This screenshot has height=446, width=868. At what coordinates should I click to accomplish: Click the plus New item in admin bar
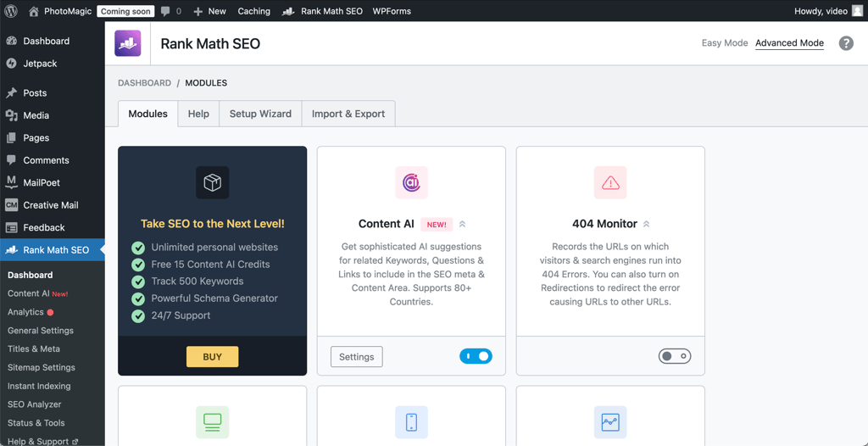209,11
